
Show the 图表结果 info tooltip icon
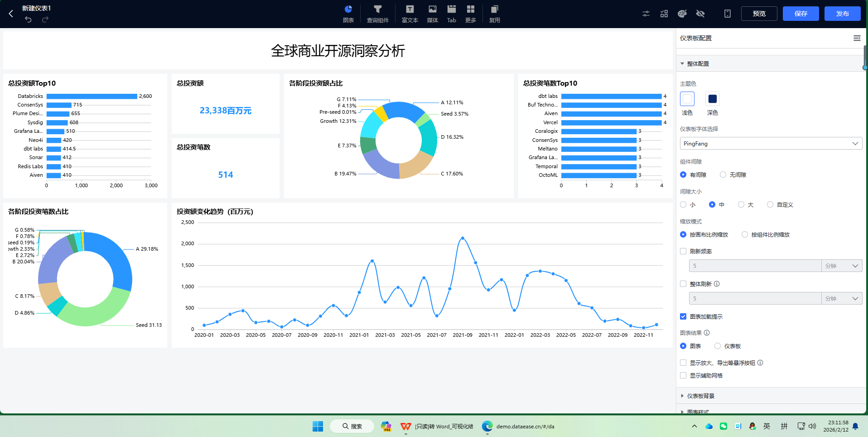tap(707, 333)
